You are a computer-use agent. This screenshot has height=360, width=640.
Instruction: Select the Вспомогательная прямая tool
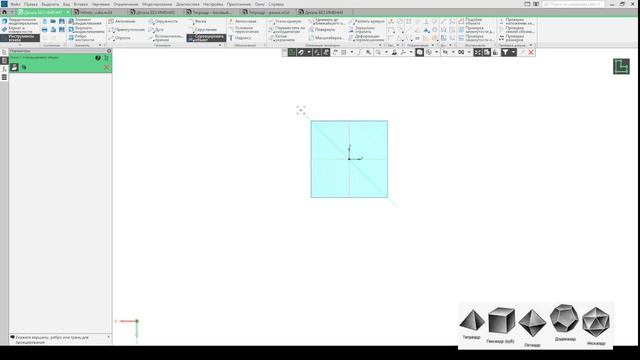[x=166, y=38]
